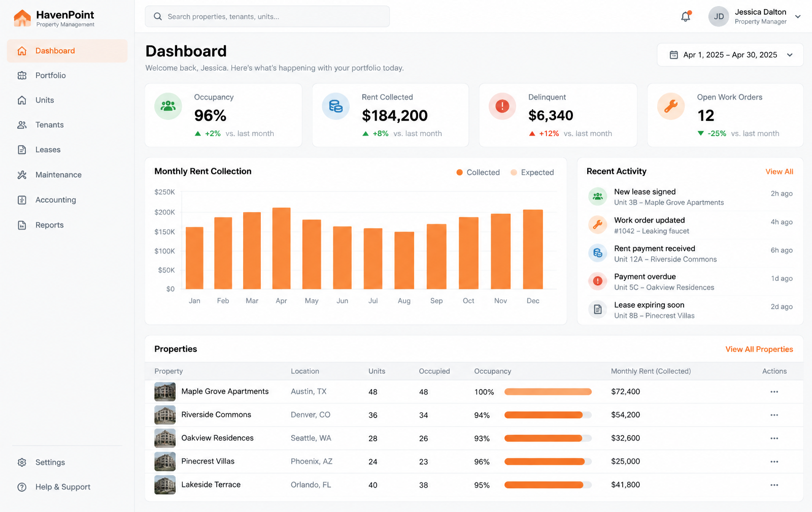Click the Occupancy people icon
Image resolution: width=812 pixels, height=512 pixels.
(168, 106)
